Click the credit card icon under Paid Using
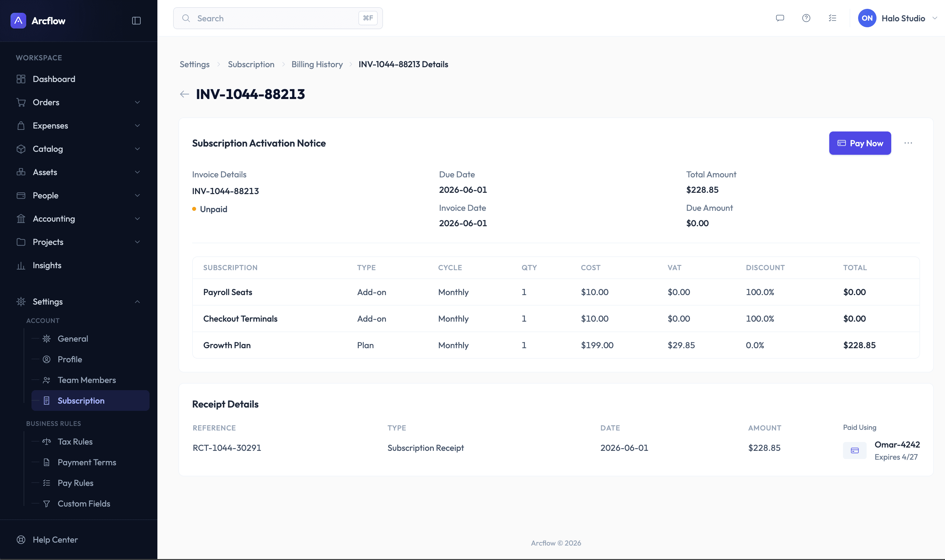The height and width of the screenshot is (560, 945). coord(855,450)
